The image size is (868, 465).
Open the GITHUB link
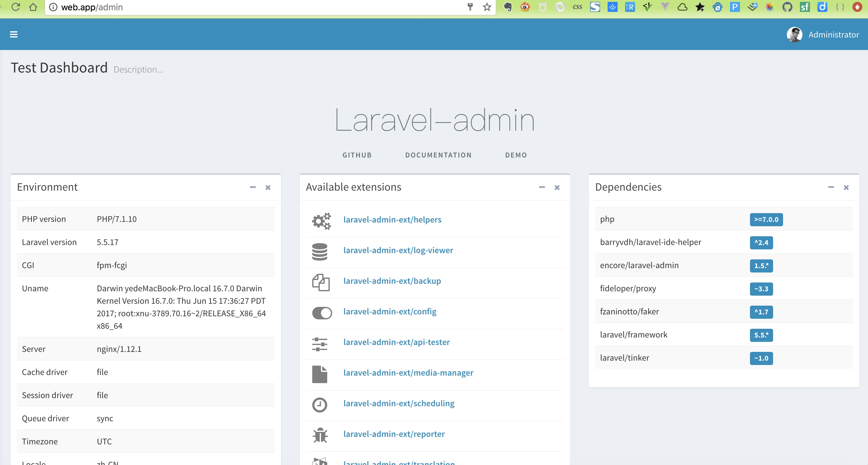(x=357, y=155)
